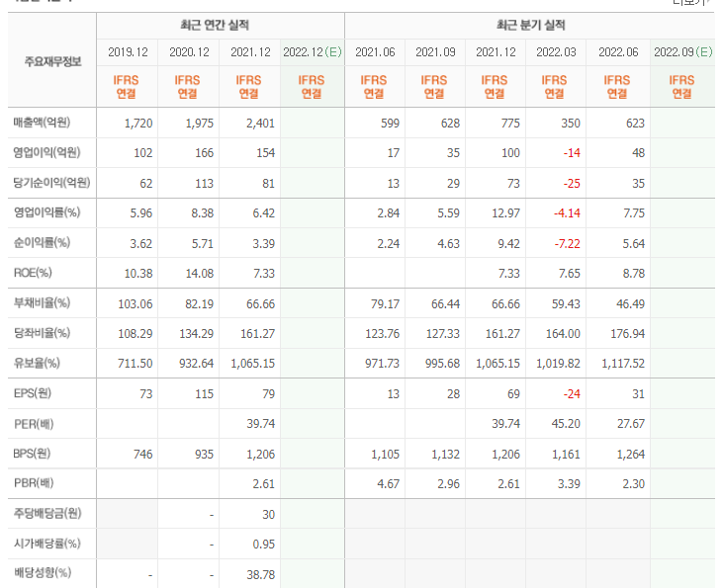Click the red -14 operating profit value
This screenshot has height=588, width=723.
572,153
